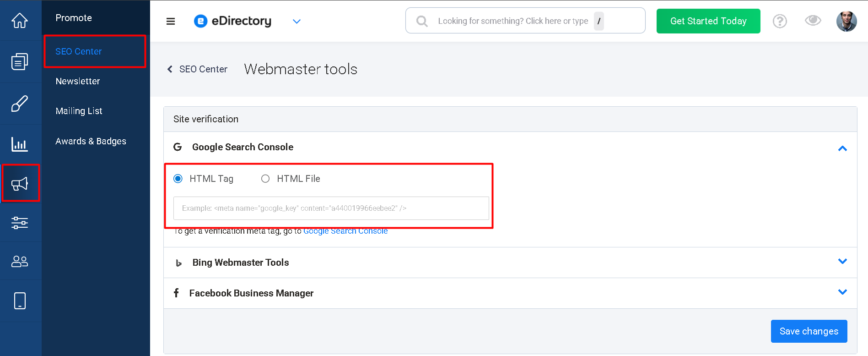
Task: Expand the Facebook Business Manager section
Action: (x=842, y=292)
